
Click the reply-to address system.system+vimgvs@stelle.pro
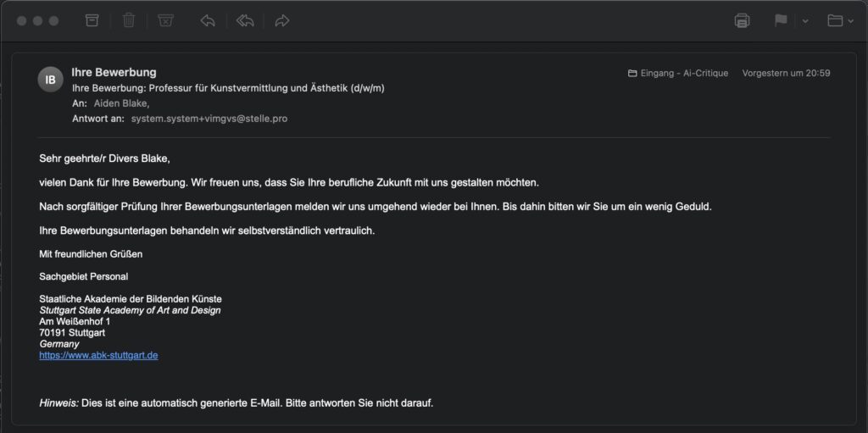point(209,119)
